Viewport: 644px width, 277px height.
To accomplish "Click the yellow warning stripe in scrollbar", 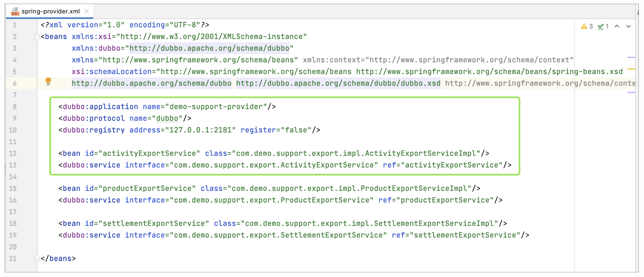I will tap(631, 69).
